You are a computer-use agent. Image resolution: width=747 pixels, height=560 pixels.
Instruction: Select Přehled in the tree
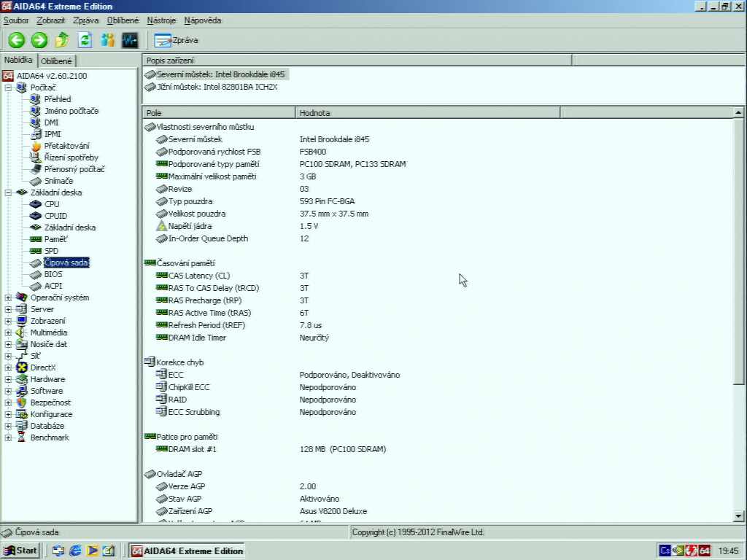point(58,99)
